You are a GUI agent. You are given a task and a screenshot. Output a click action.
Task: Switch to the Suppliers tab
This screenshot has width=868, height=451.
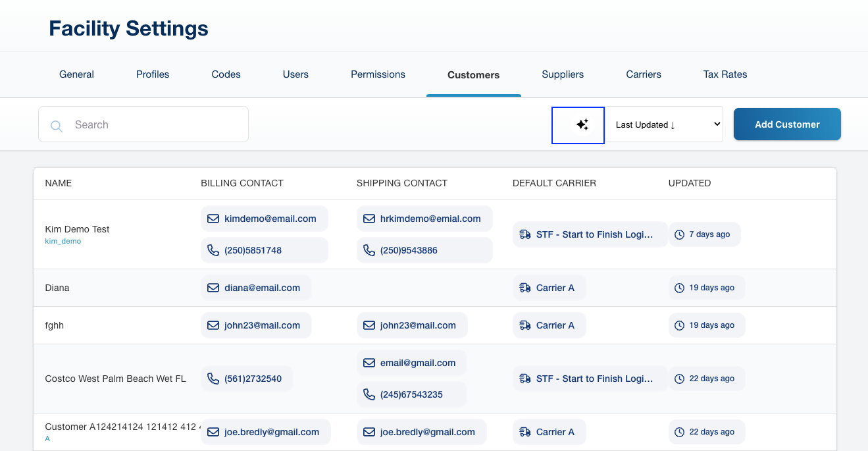563,74
